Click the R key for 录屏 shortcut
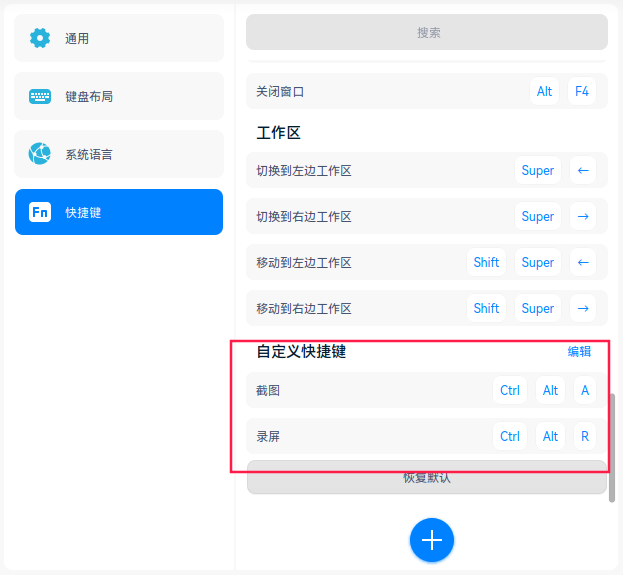This screenshot has width=623, height=575. [585, 436]
